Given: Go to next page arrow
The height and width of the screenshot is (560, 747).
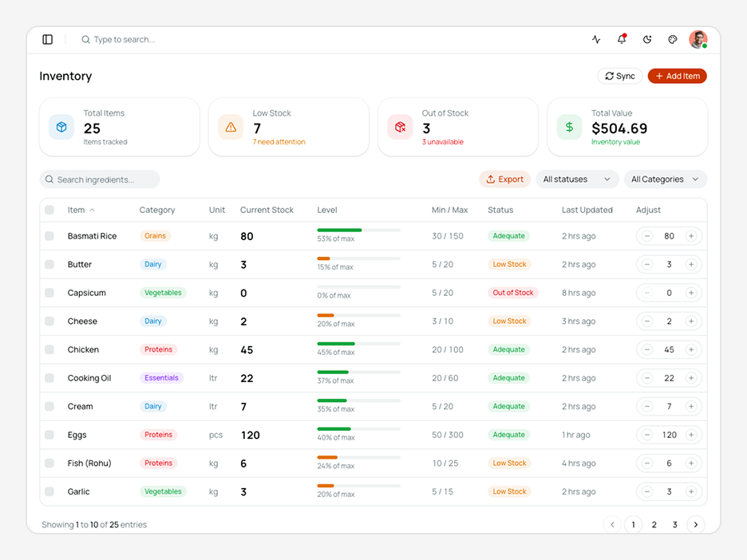Looking at the screenshot, I should pos(696,525).
